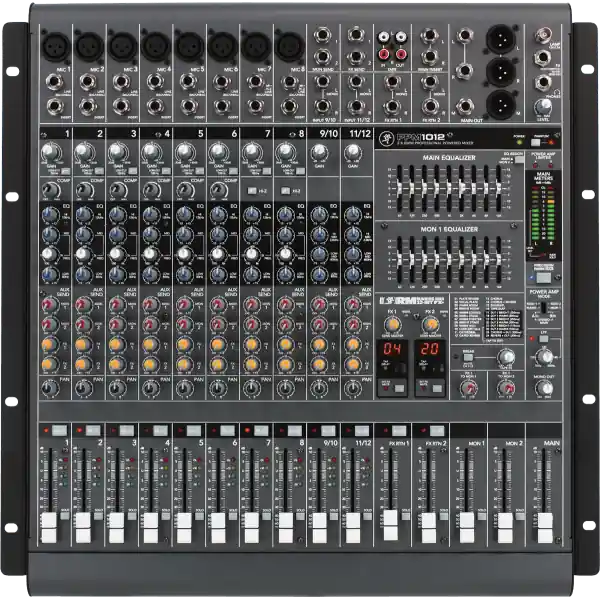
Task: Toggle the EQ Assign switch
Action: (x=519, y=160)
